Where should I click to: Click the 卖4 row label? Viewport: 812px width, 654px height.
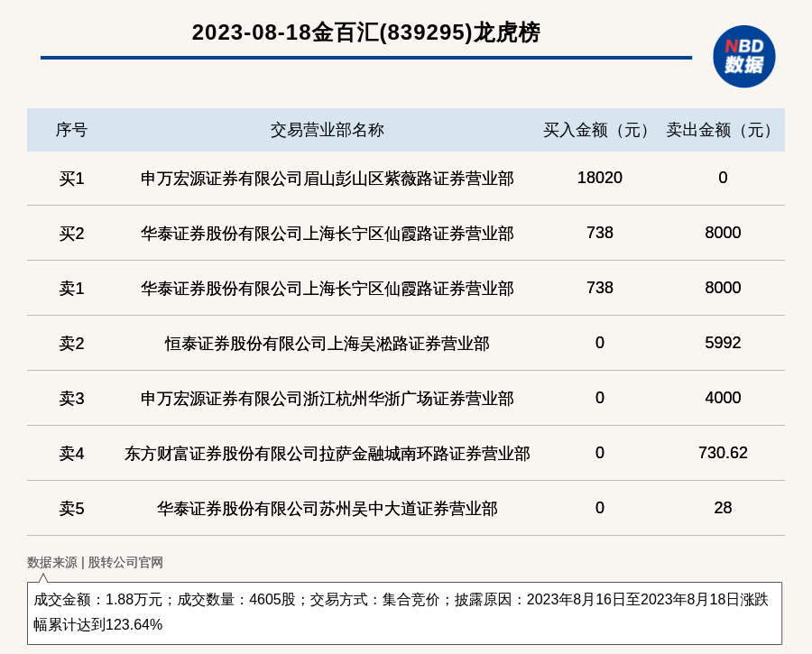tap(71, 454)
